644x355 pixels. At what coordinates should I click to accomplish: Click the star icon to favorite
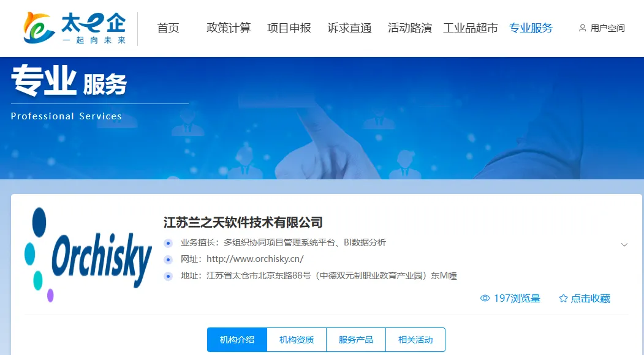tap(564, 298)
